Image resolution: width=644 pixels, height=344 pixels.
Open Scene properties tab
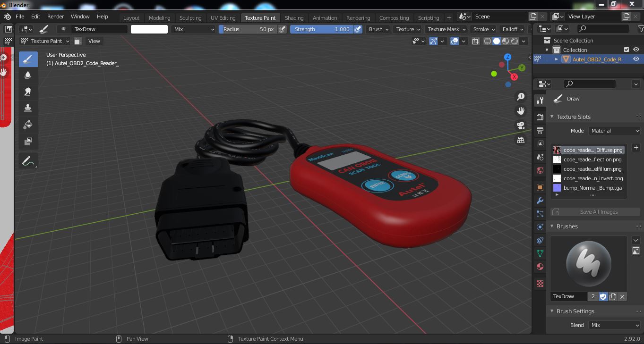click(x=540, y=157)
